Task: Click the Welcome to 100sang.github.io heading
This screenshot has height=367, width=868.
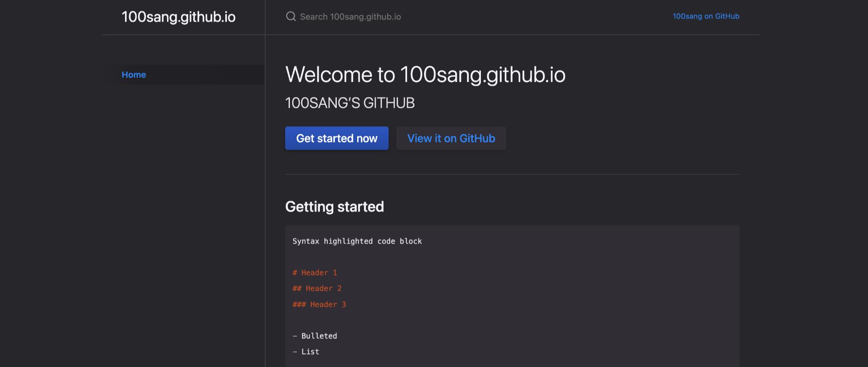Action: tap(425, 75)
